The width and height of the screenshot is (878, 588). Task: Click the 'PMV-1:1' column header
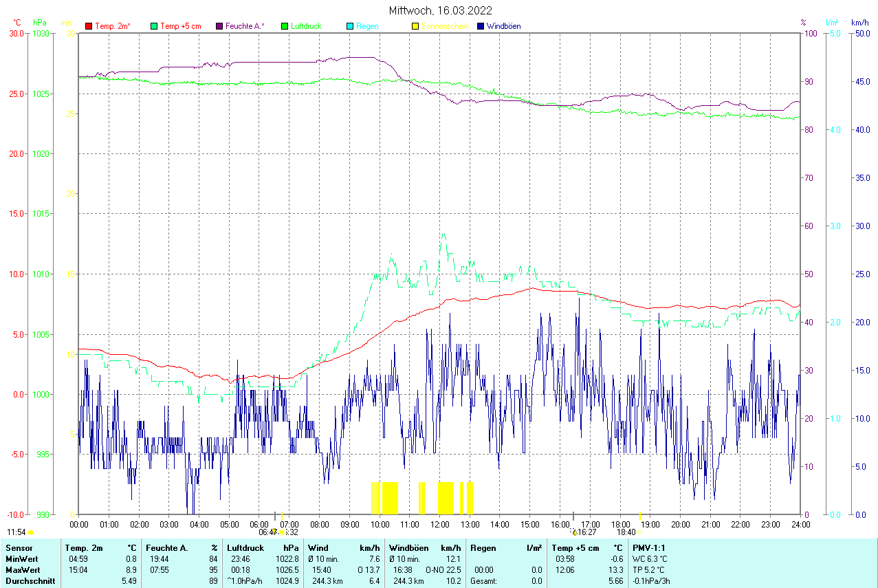[648, 548]
